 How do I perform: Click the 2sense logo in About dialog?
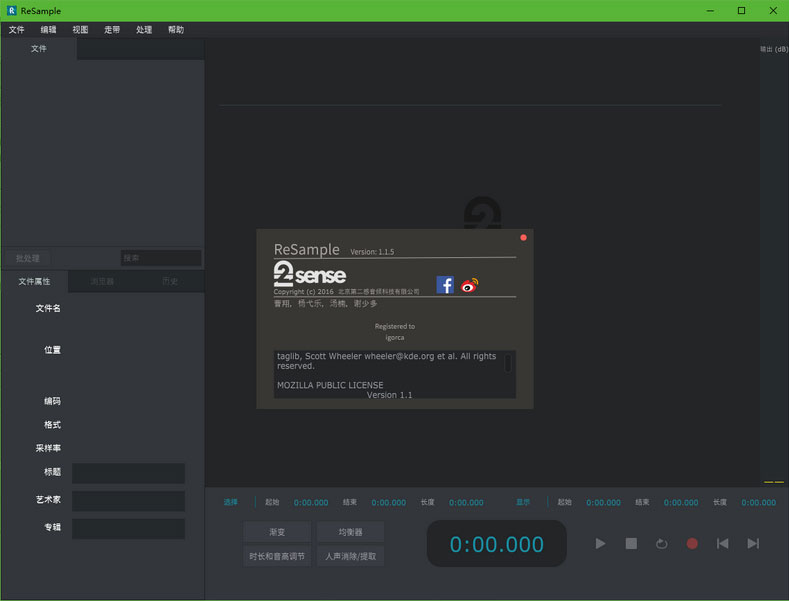click(309, 274)
